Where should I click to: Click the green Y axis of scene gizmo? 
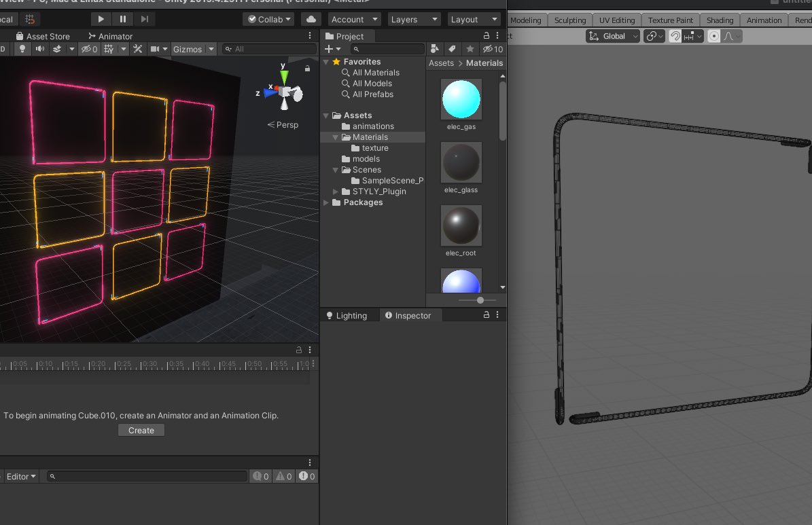click(x=284, y=76)
